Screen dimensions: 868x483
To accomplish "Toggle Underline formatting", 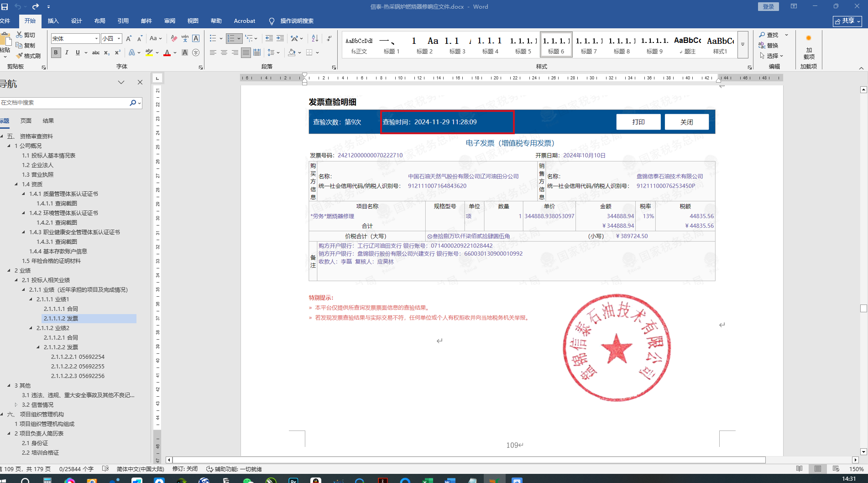I will pos(78,52).
